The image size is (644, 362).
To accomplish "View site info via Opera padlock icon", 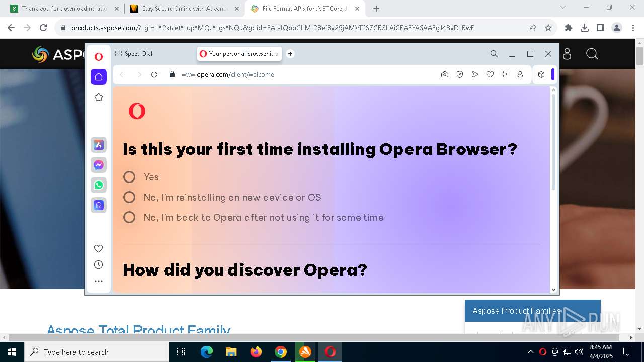I will pos(172,74).
